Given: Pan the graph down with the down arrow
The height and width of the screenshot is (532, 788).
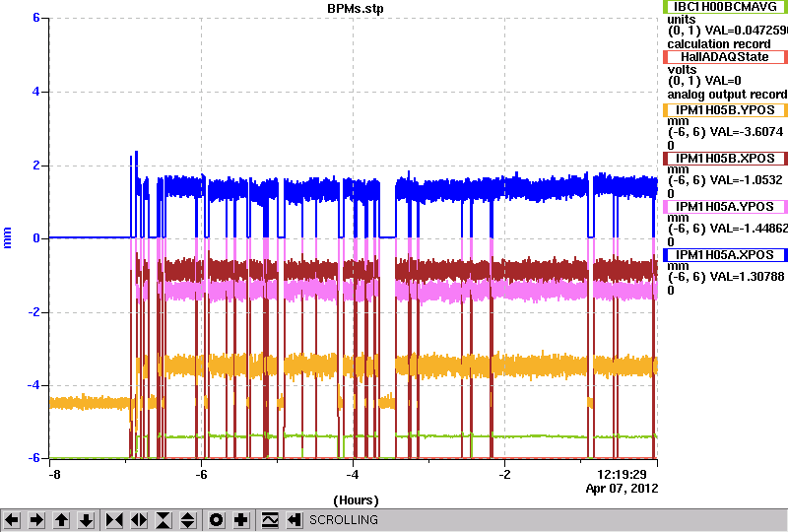Looking at the screenshot, I should [86, 520].
